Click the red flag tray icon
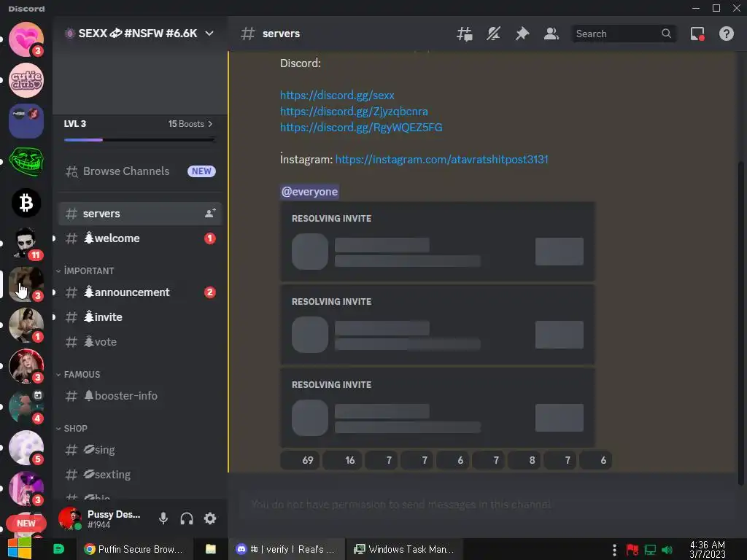 pos(632,550)
